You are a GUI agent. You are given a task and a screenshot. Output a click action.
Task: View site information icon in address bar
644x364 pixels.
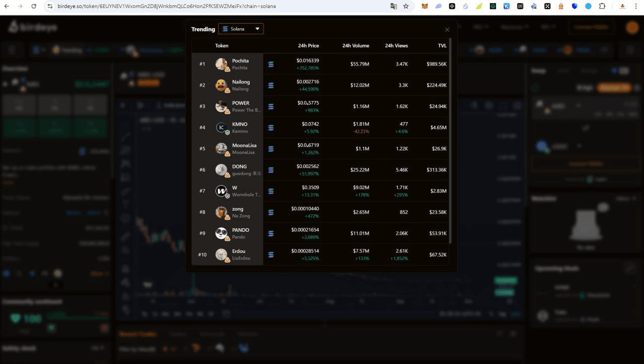(50, 6)
